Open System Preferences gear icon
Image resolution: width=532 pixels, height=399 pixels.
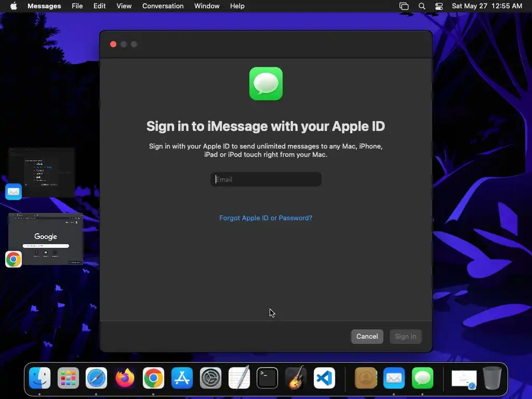pyautogui.click(x=210, y=378)
